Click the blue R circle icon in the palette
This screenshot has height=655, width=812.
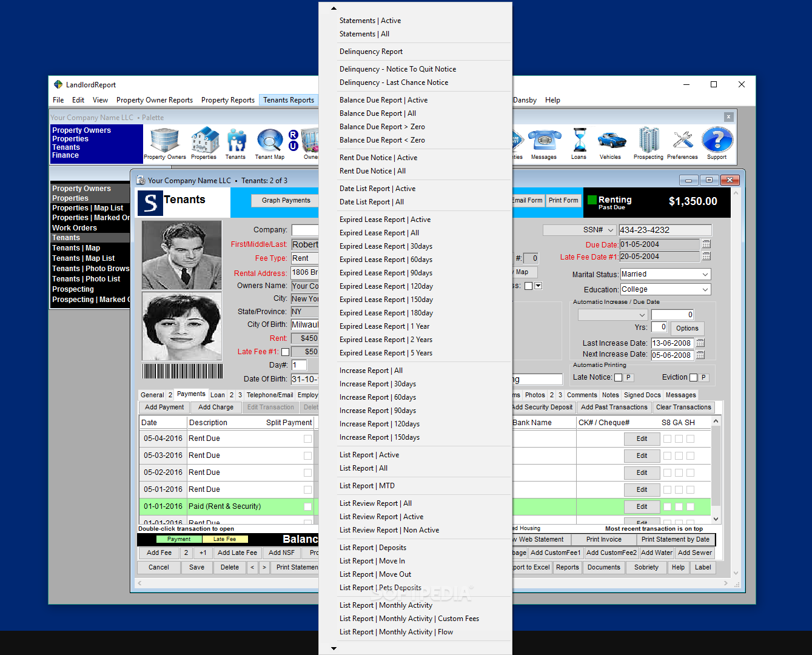pos(294,135)
